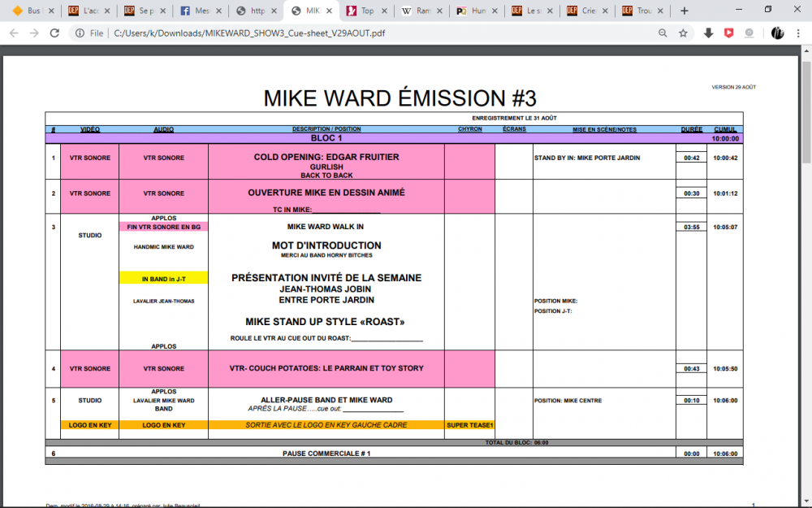812x508 pixels.
Task: Open a new browser tab
Action: pyautogui.click(x=684, y=11)
